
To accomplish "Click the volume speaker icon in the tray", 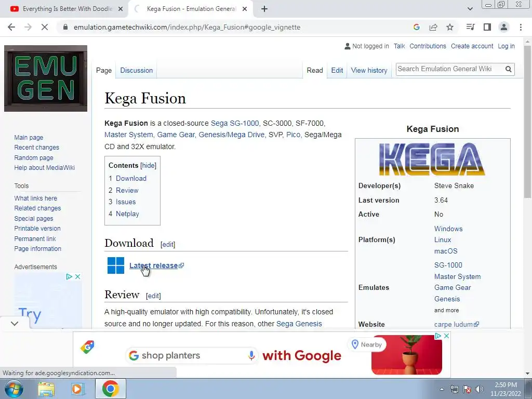I will point(479,389).
